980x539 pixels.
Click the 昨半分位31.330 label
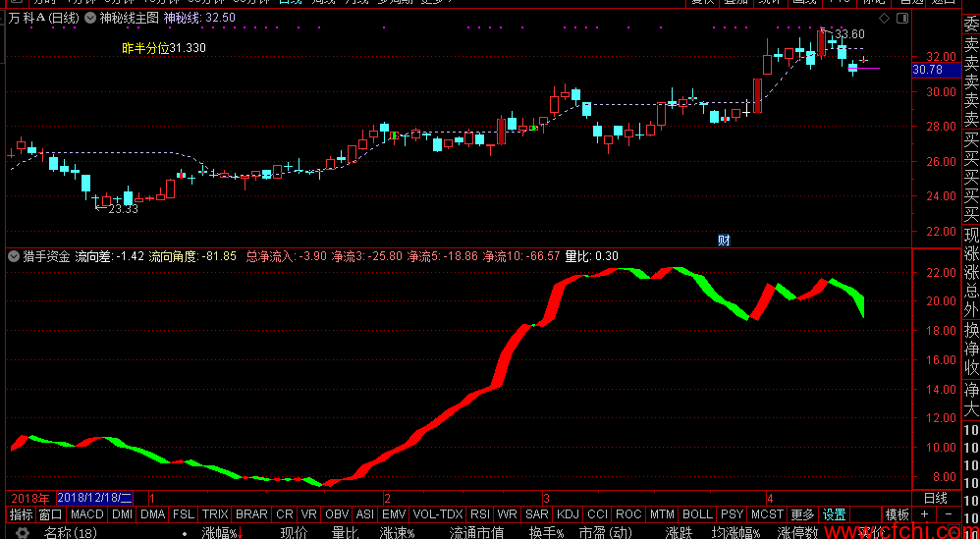164,47
